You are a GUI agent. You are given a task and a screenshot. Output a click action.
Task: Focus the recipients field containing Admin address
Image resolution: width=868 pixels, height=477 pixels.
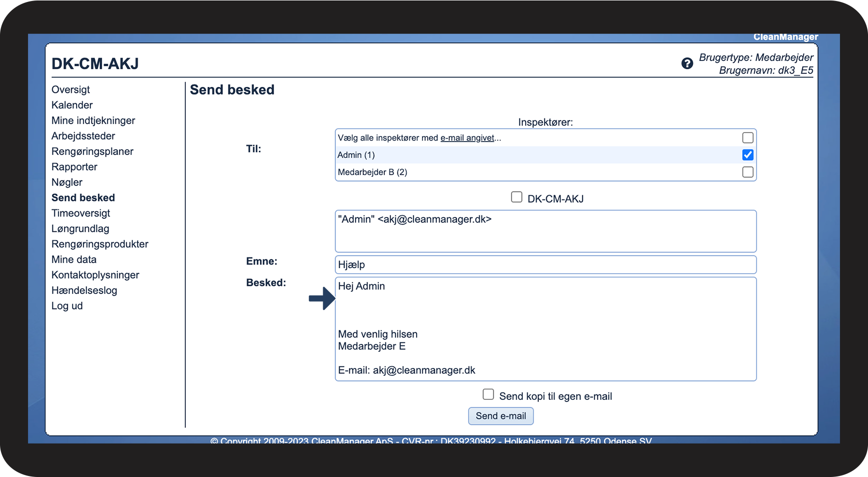coord(546,231)
